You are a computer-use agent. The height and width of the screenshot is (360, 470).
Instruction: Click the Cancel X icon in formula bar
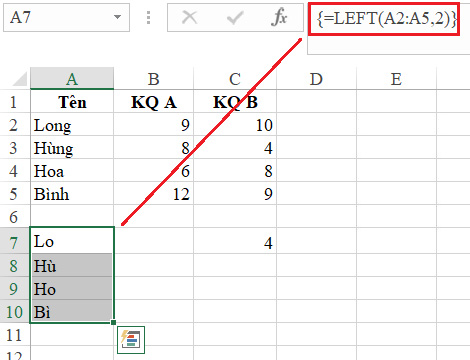(x=189, y=17)
